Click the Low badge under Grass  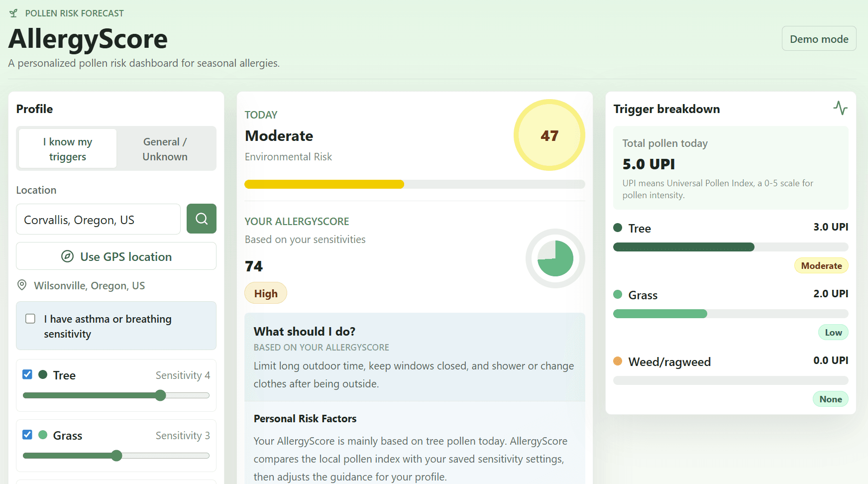click(833, 333)
